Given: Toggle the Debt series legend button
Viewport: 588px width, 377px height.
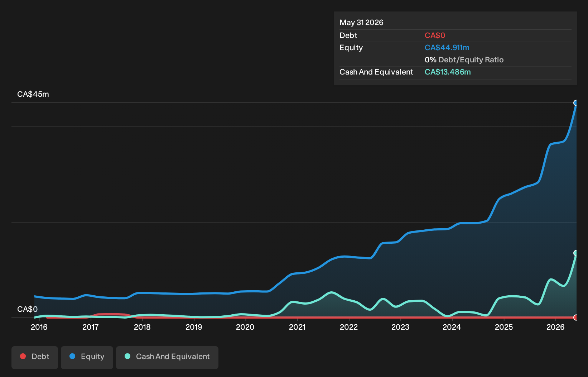Looking at the screenshot, I should [x=35, y=357].
